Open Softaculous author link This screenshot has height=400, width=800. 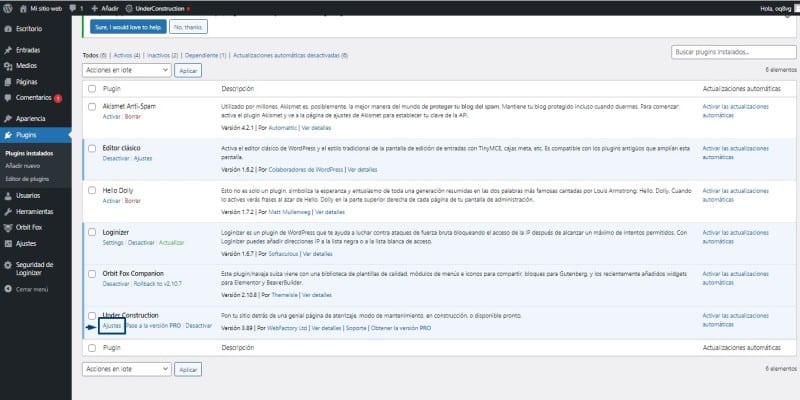(x=282, y=254)
